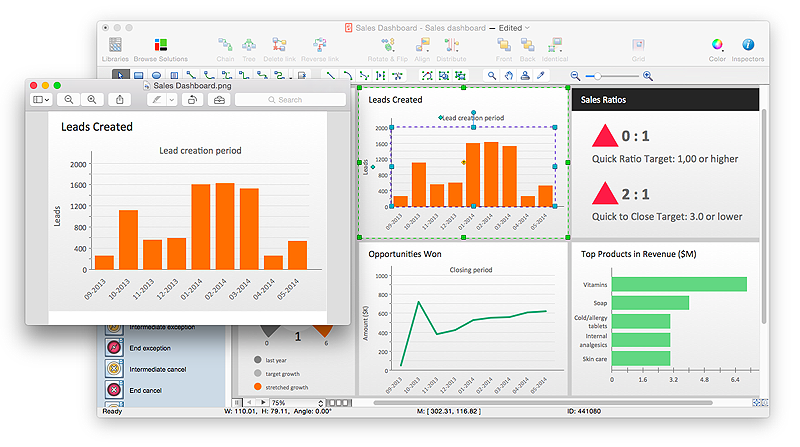Click the Reverse link tool
Viewport: 800px width, 447px height.
tap(320, 49)
